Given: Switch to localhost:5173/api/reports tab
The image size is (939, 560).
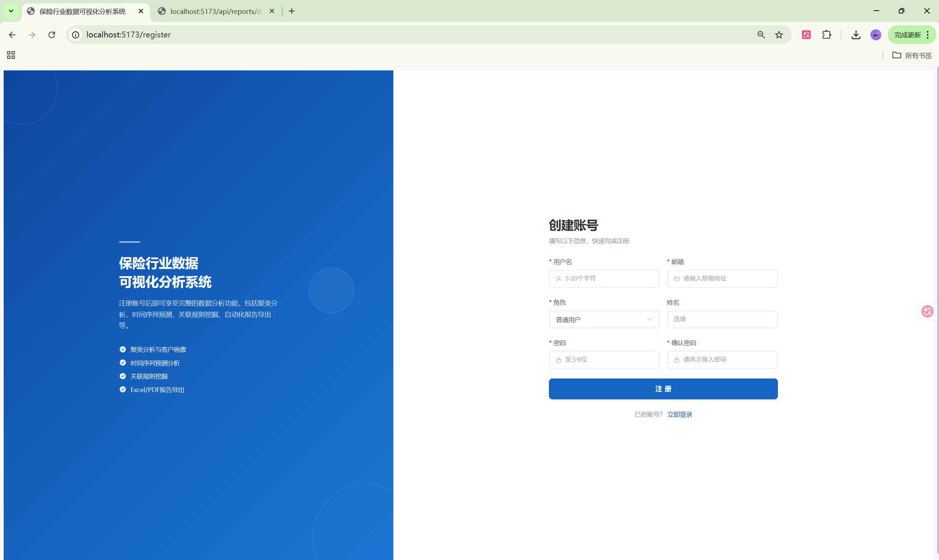Looking at the screenshot, I should click(216, 11).
